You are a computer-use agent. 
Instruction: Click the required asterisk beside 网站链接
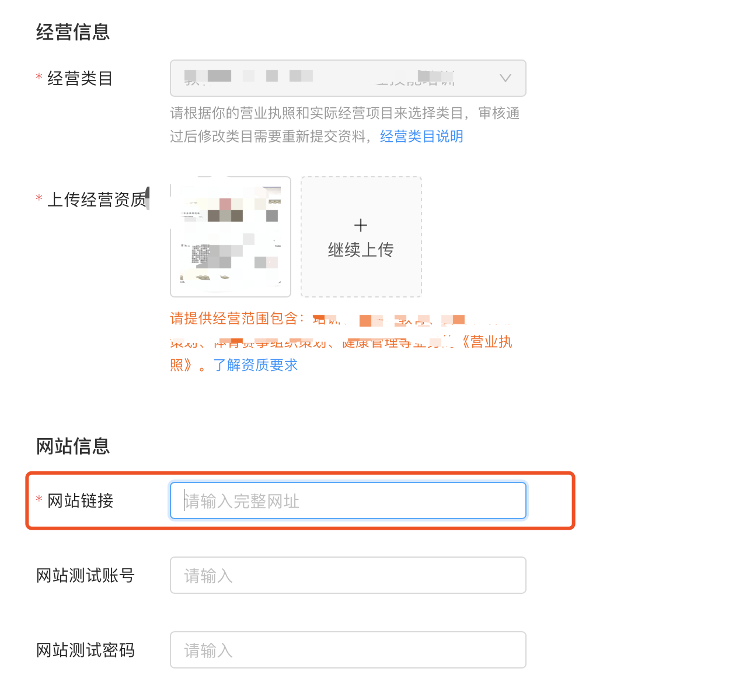39,500
